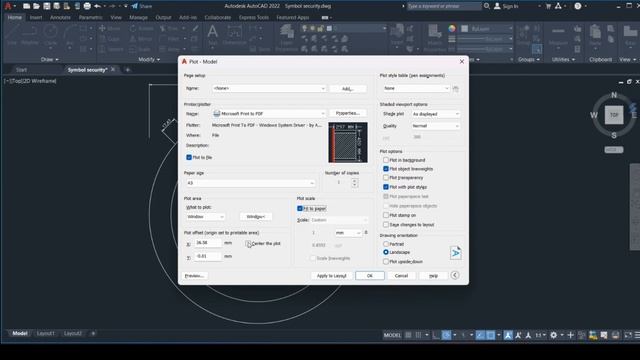Click the Plot printer icon in quick access
Image resolution: width=640 pixels, height=360 pixels.
pos(87,6)
